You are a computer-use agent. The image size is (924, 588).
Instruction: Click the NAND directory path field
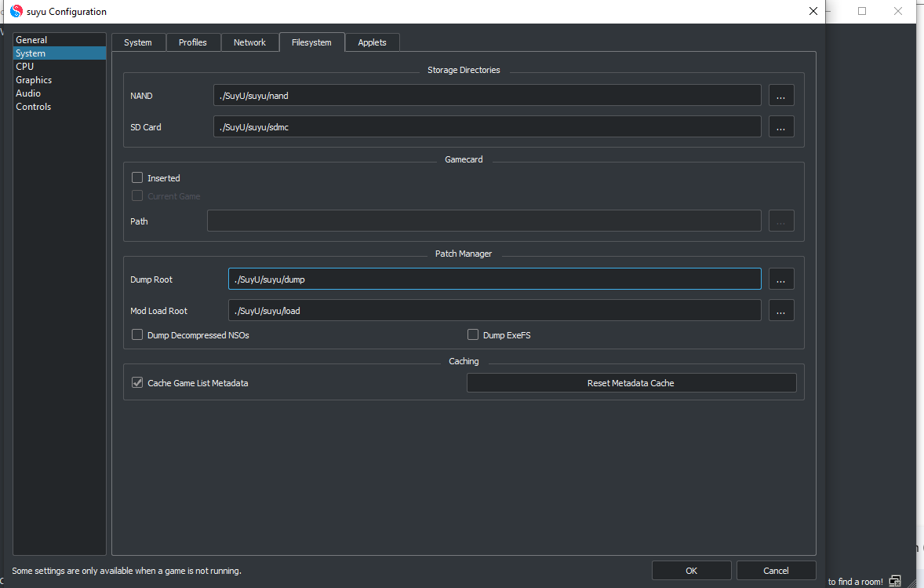(487, 96)
